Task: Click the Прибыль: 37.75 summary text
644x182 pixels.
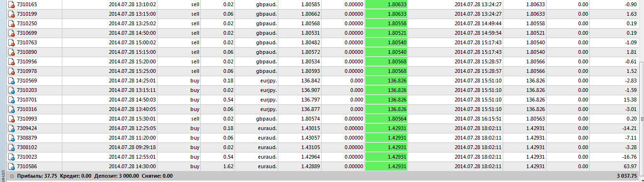Action: point(37,176)
